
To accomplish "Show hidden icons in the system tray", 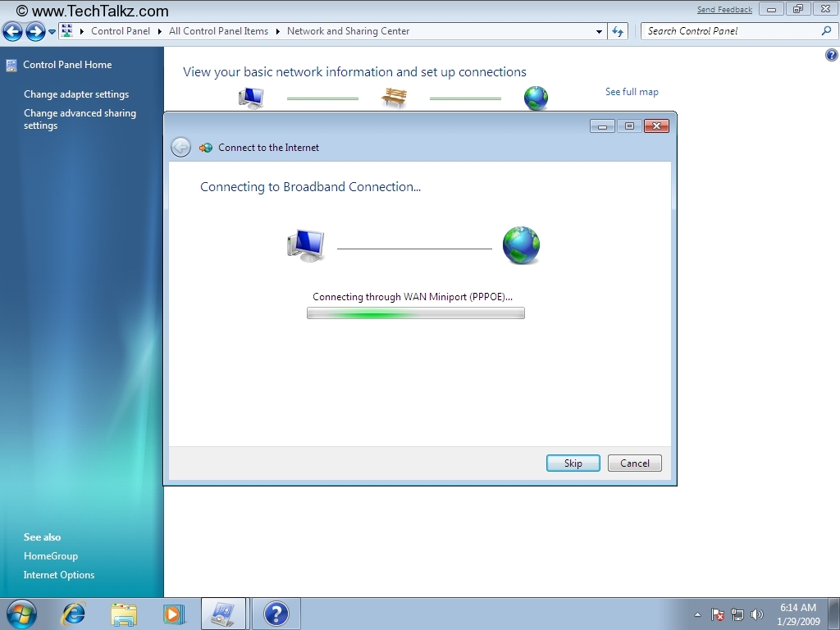I will [x=697, y=614].
